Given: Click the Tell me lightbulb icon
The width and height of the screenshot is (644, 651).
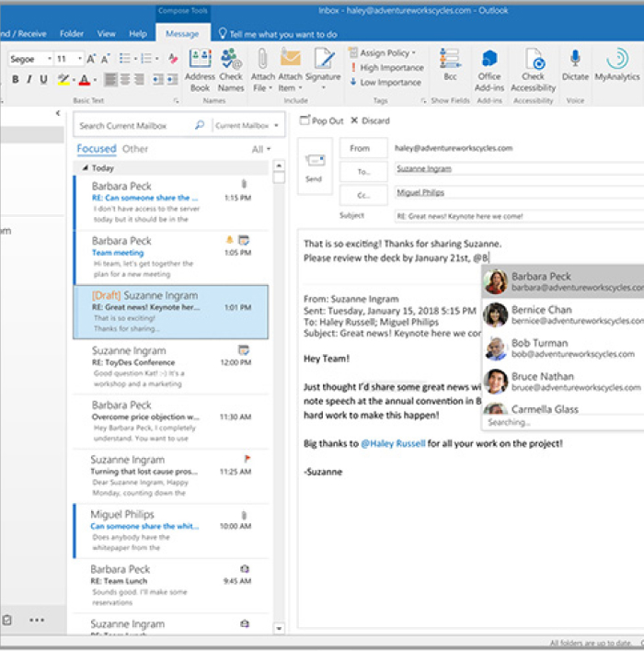Looking at the screenshot, I should (x=223, y=33).
